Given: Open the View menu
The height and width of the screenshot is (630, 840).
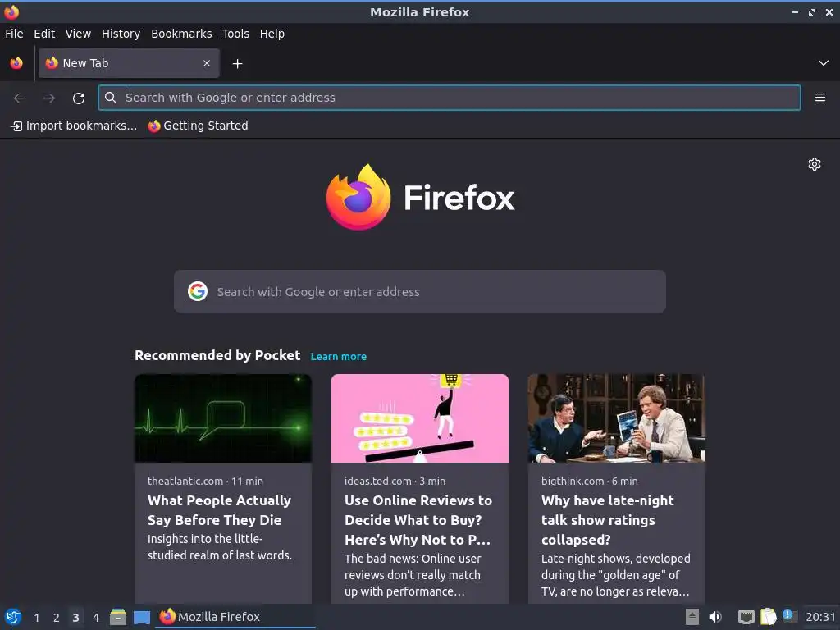Looking at the screenshot, I should (78, 34).
